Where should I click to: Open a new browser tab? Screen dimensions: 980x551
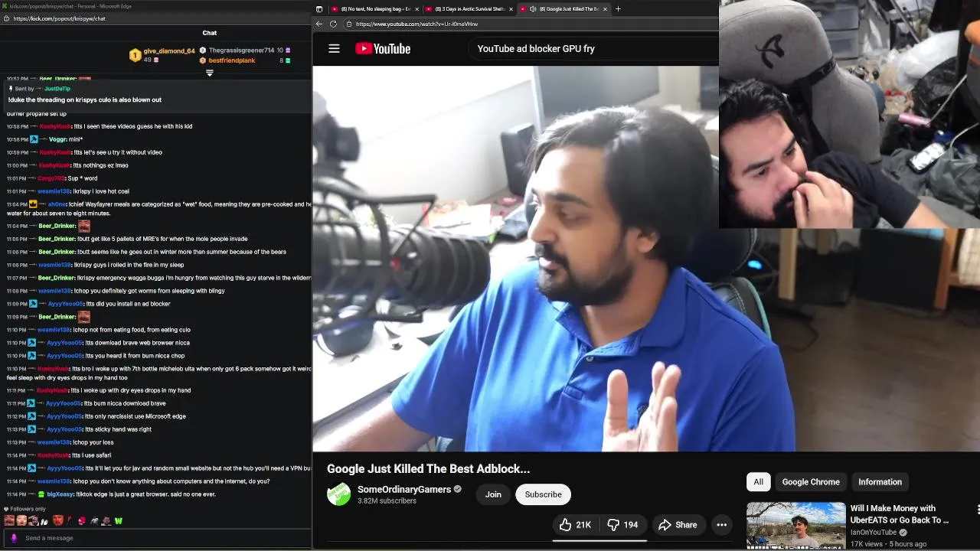(x=618, y=9)
